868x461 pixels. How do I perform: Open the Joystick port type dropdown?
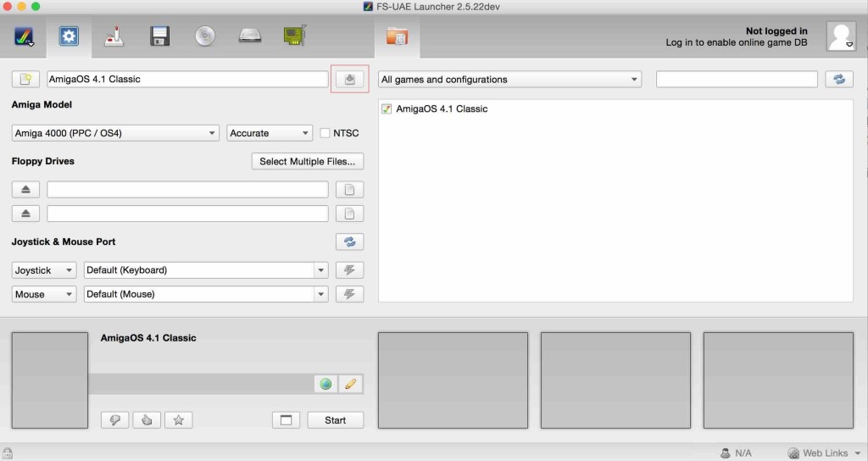44,270
